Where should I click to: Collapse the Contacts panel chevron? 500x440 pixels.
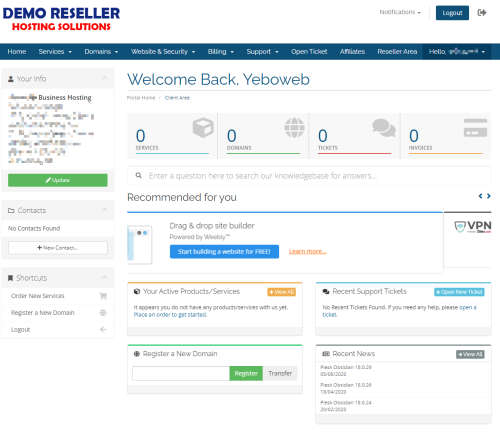pos(104,210)
